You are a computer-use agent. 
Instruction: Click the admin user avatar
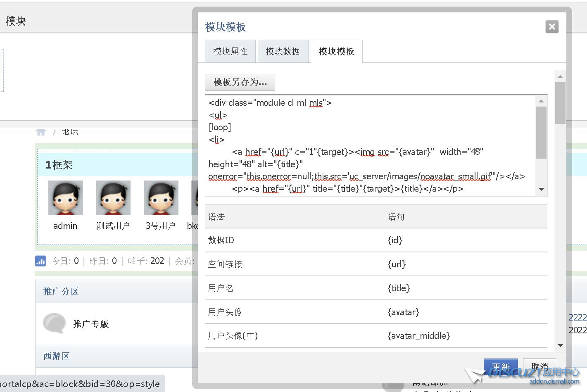coord(65,198)
